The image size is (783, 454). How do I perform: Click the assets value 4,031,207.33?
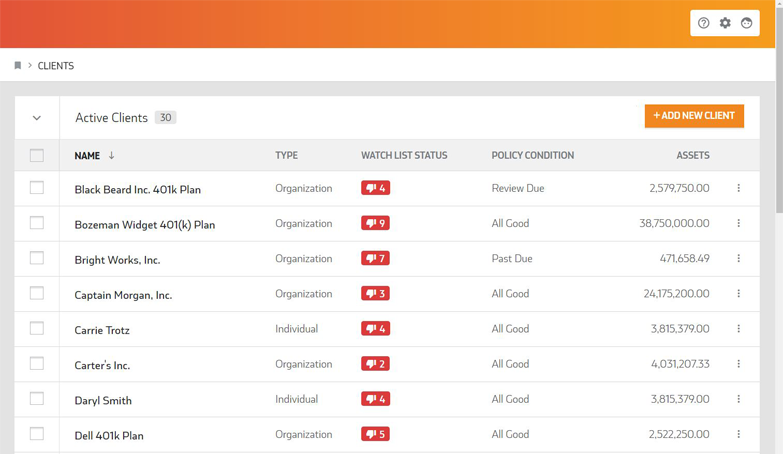(x=680, y=364)
